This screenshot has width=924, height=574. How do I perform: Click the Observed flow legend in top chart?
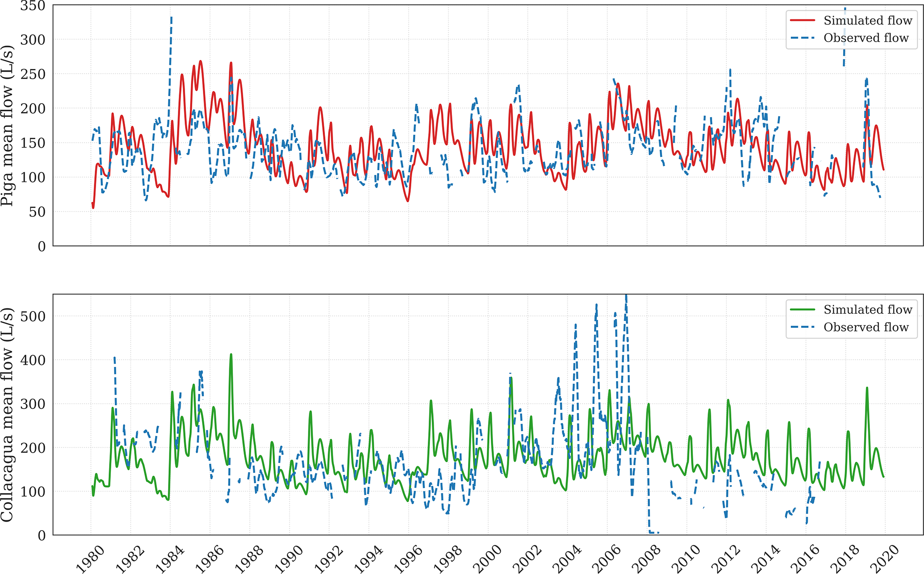[x=865, y=38]
